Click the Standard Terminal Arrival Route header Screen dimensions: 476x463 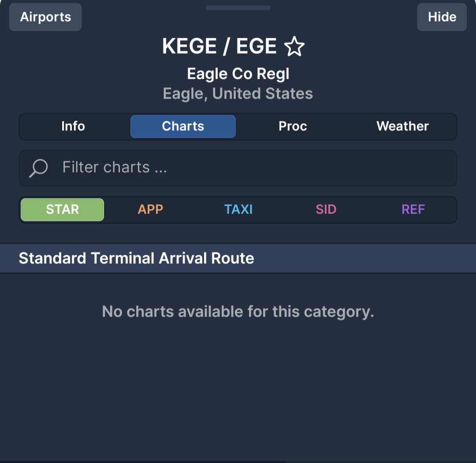[137, 258]
